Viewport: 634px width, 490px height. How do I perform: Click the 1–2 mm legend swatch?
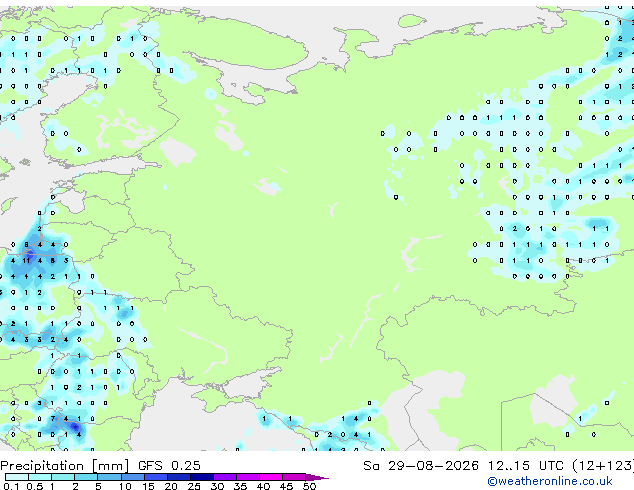click(63, 477)
